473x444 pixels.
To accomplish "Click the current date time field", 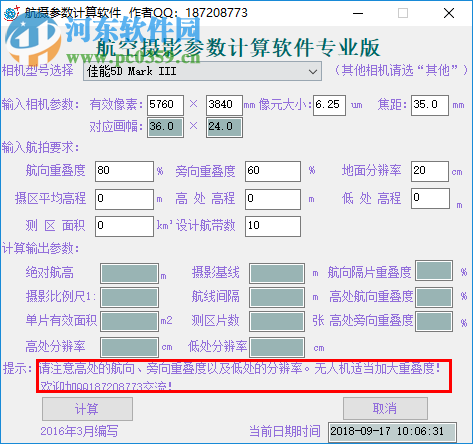I will tap(392, 432).
